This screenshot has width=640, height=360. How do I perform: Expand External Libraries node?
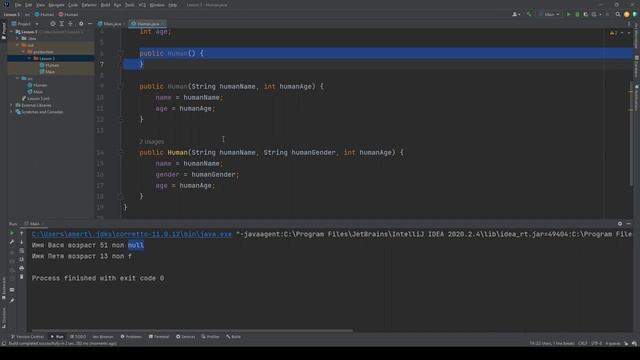point(11,105)
